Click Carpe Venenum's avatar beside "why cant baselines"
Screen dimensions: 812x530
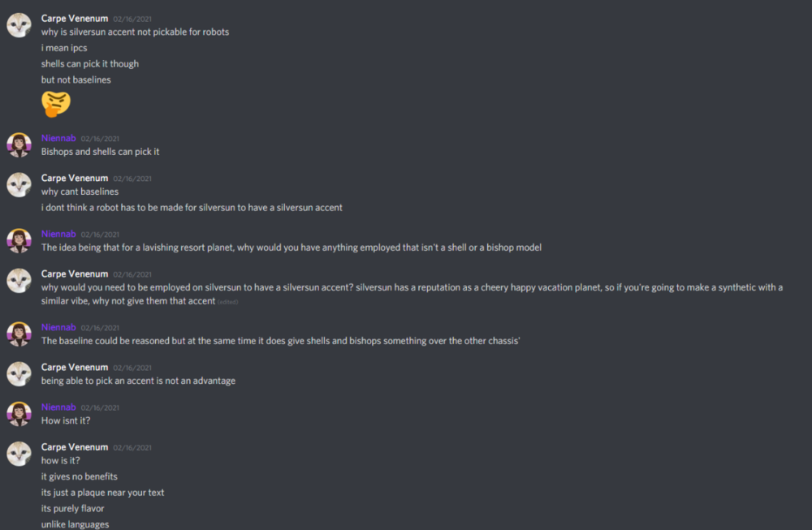19,185
